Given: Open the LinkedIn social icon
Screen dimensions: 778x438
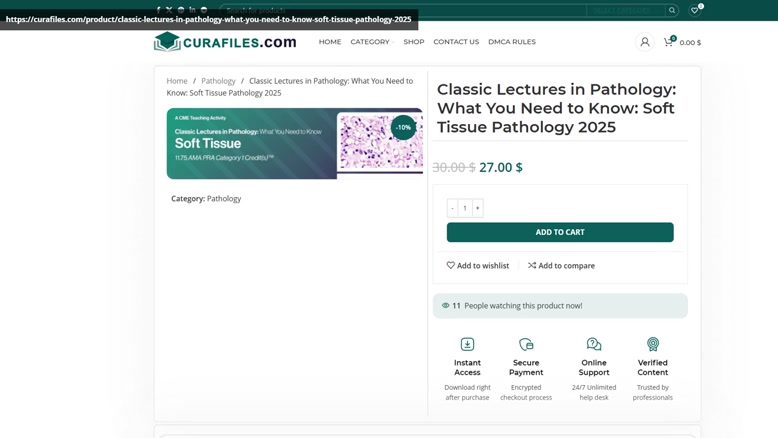Looking at the screenshot, I should click(x=192, y=10).
